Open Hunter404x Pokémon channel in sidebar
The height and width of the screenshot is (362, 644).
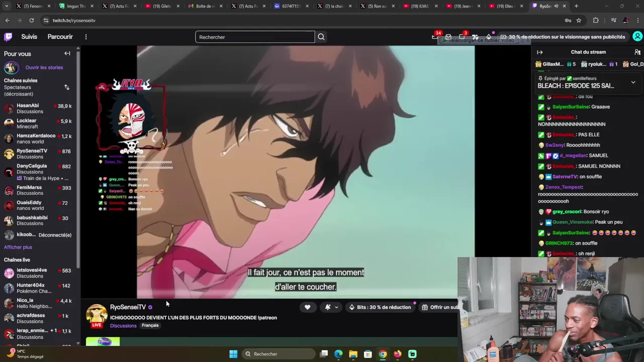pos(38,288)
